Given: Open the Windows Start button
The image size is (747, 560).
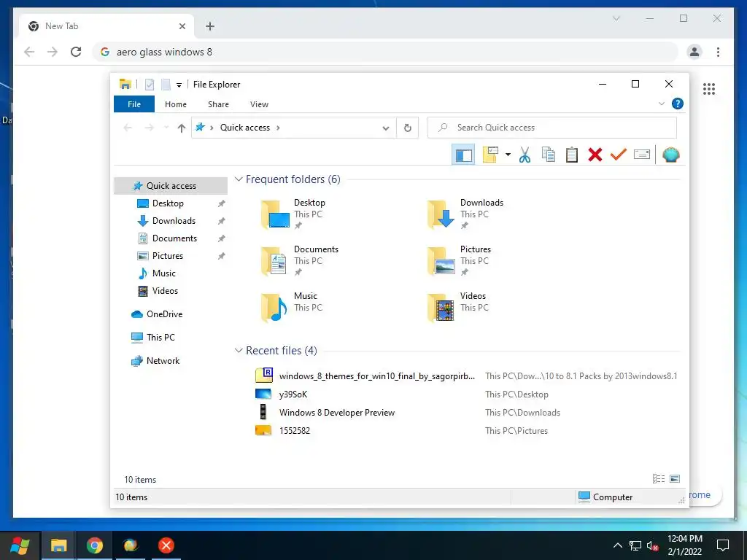Looking at the screenshot, I should (20, 545).
